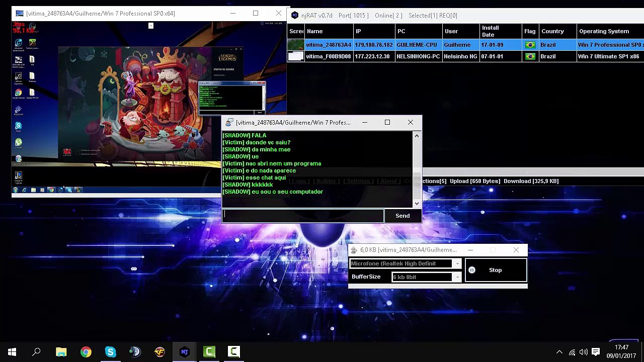Click Google Chrome icon on remote desktop
This screenshot has height=362, width=644.
pyautogui.click(x=19, y=94)
